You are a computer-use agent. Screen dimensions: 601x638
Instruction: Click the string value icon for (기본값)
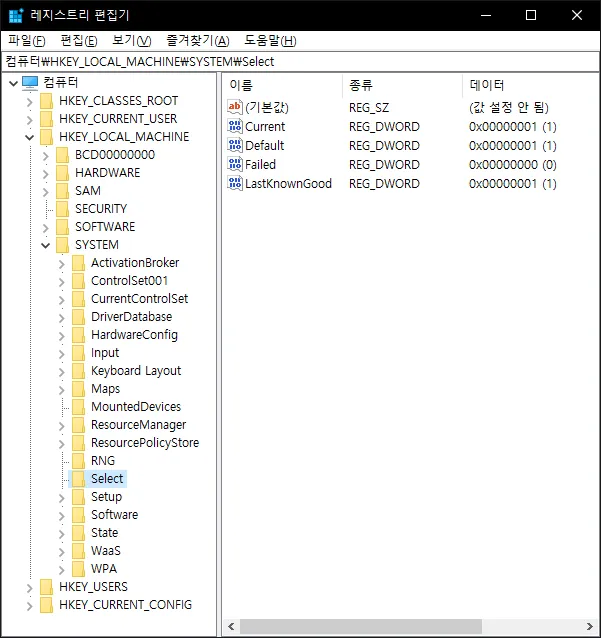tap(235, 107)
